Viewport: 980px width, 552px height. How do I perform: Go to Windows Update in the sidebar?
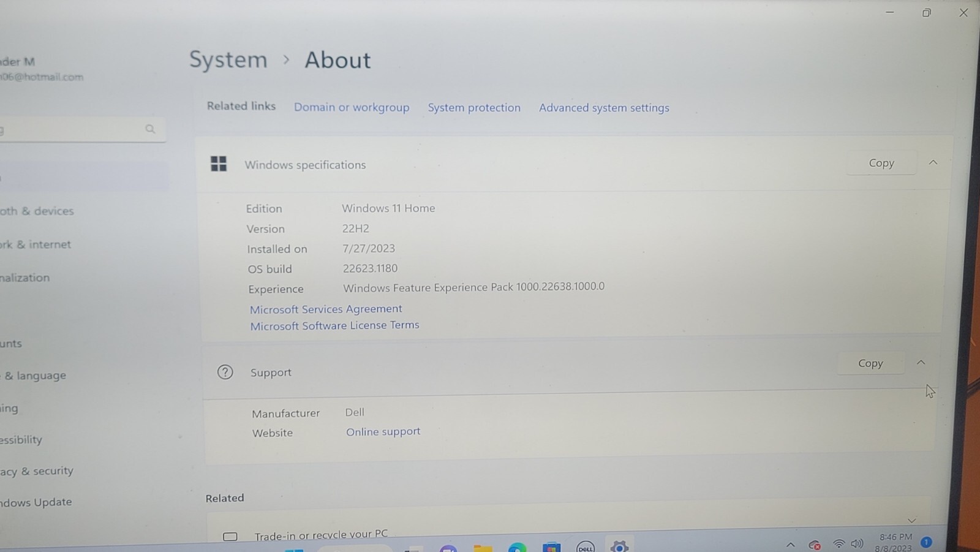coord(36,502)
